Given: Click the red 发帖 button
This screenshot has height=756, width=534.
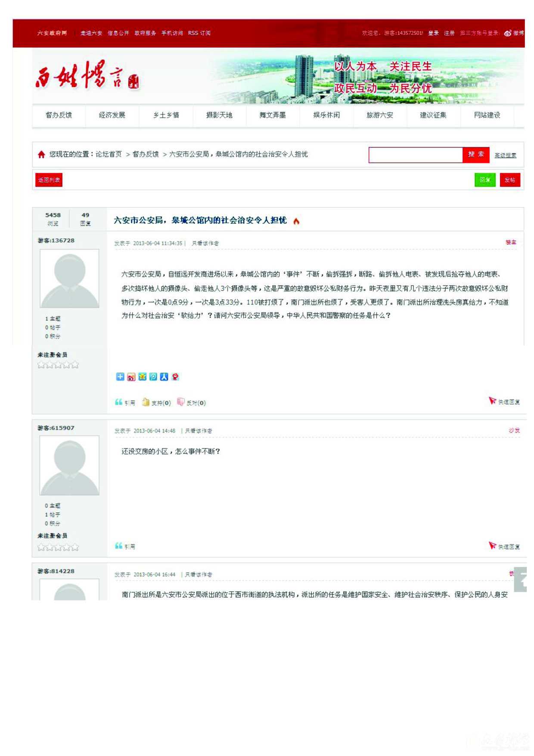Looking at the screenshot, I should pyautogui.click(x=510, y=180).
